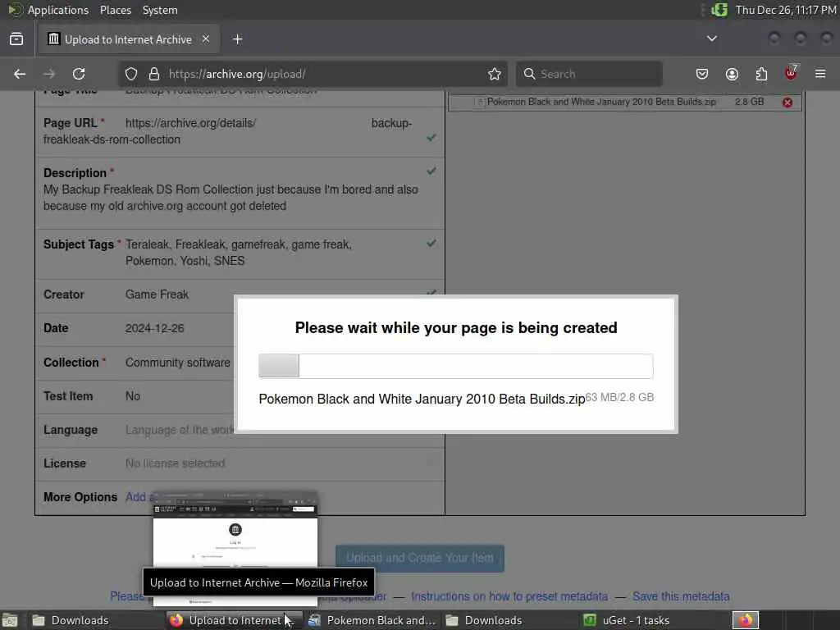Open the extensions puzzle icon
This screenshot has height=630, width=840.
(x=761, y=74)
